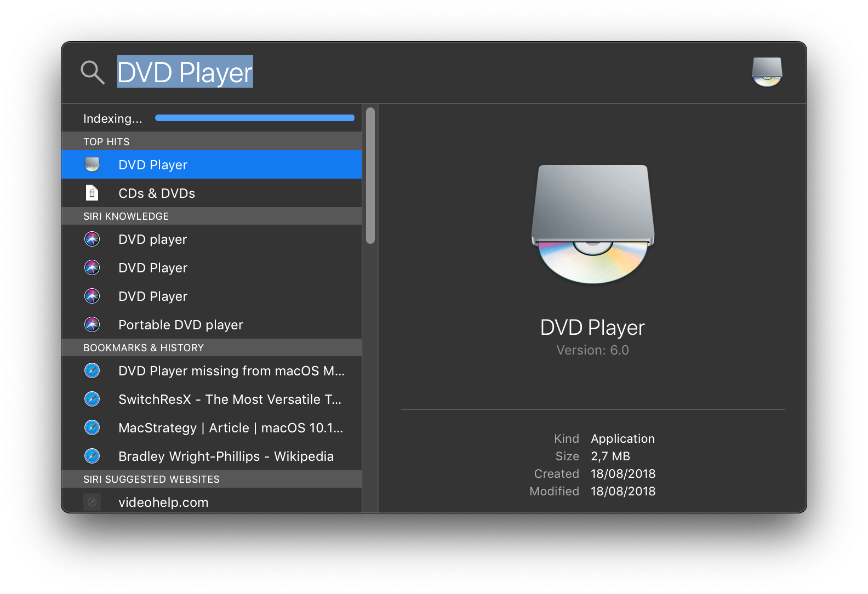
Task: Open MacStrategy Article macOS bookmark
Action: click(212, 427)
